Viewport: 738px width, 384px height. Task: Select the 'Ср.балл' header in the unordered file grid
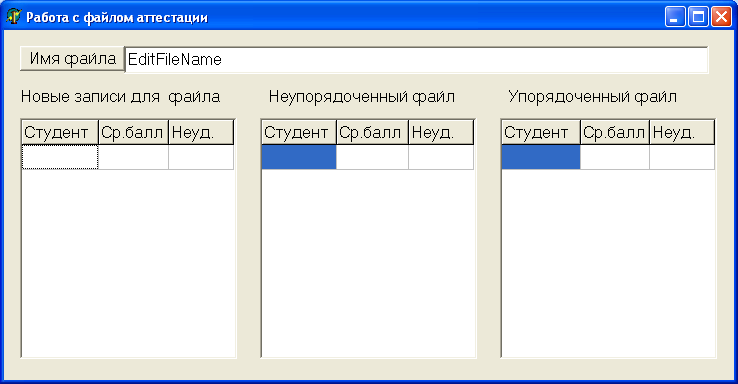coord(372,132)
